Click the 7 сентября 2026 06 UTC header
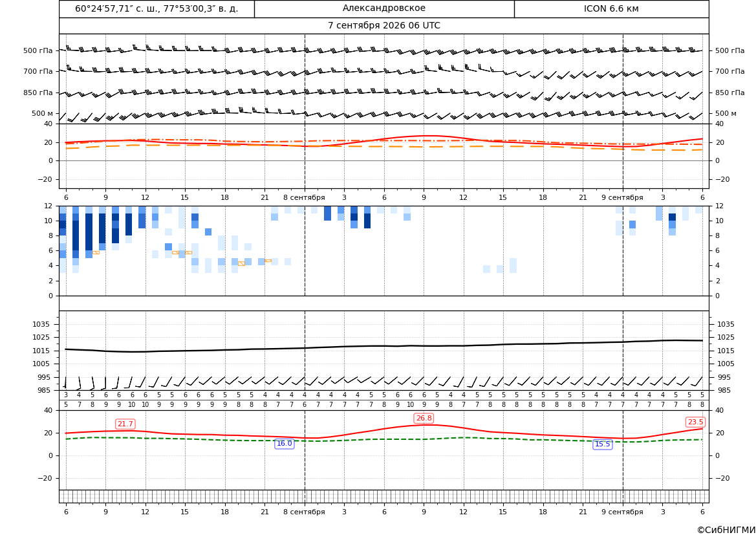This screenshot has height=535, width=756. coord(384,26)
